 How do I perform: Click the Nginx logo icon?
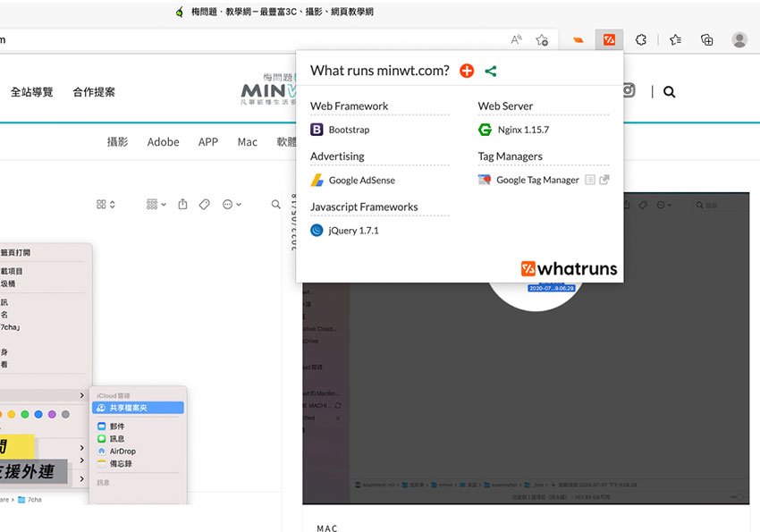[485, 130]
